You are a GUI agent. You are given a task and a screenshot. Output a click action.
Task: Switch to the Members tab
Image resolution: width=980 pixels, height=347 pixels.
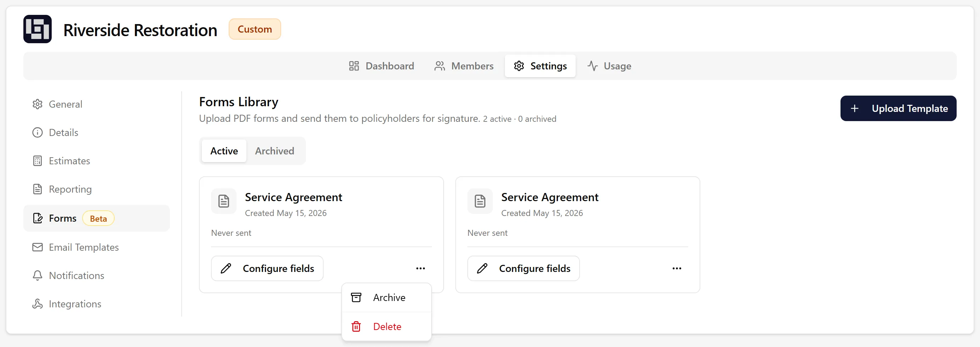pos(464,66)
